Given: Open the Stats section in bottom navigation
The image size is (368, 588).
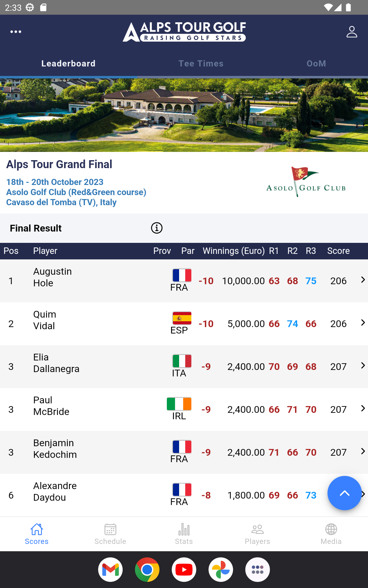Looking at the screenshot, I should click(184, 534).
